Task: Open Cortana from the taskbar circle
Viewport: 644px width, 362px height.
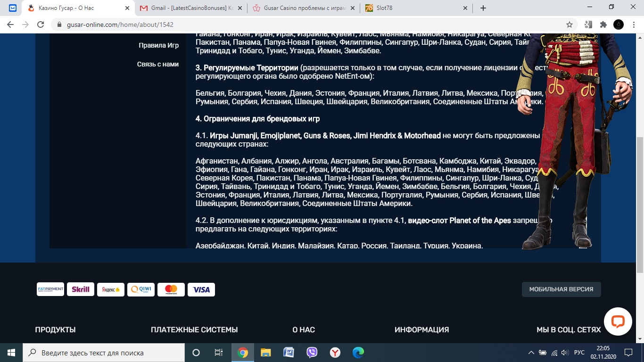Action: coord(196,353)
